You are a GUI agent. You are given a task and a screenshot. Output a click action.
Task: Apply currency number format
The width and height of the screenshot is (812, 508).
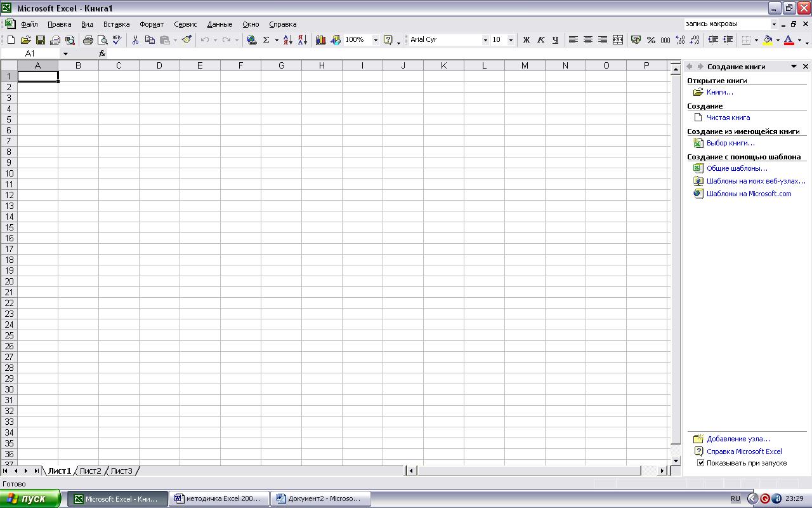click(636, 39)
